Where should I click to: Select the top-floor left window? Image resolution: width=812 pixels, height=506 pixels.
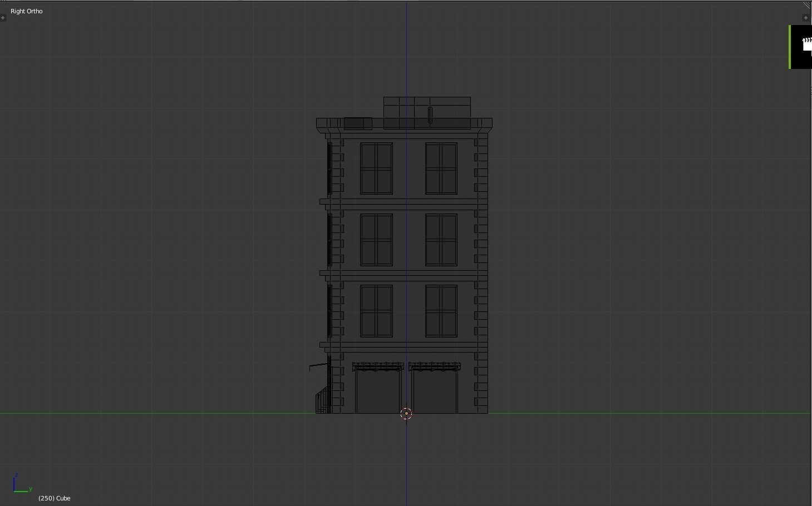(376, 168)
